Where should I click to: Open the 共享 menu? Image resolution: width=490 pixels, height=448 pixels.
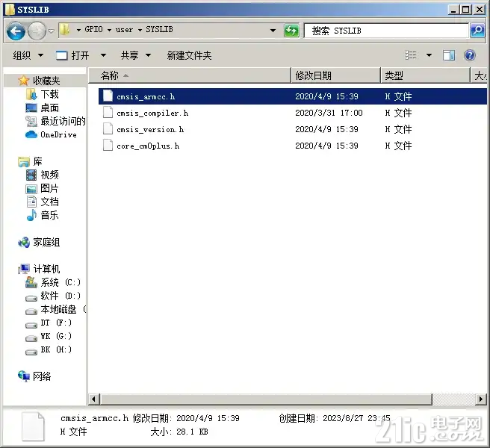tap(136, 55)
